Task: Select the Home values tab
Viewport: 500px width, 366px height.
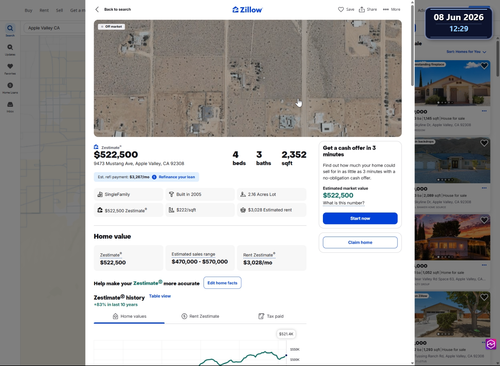Action: point(129,316)
